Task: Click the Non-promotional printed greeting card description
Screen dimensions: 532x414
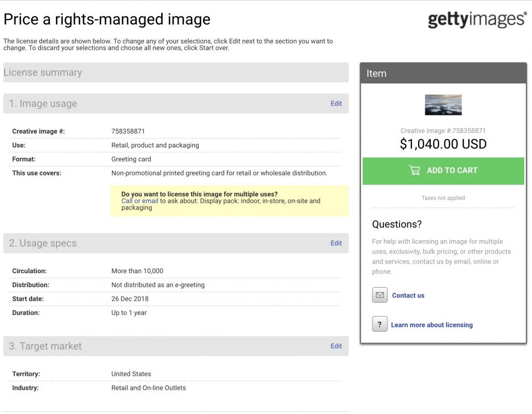Action: [x=219, y=173]
